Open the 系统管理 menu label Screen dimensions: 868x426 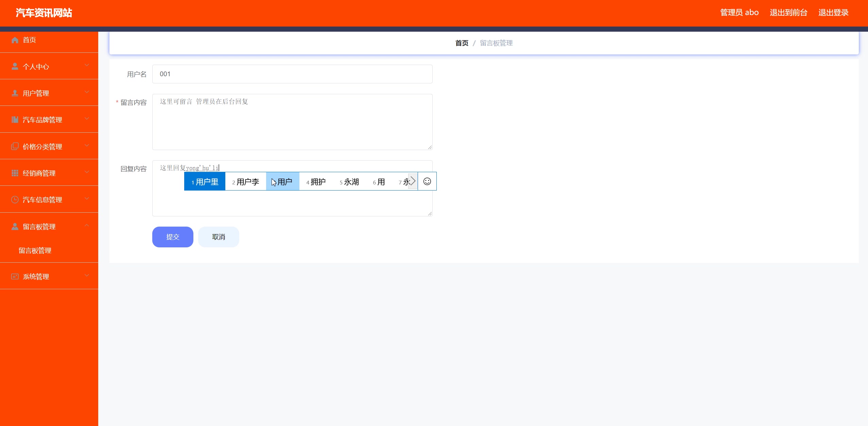(x=36, y=277)
